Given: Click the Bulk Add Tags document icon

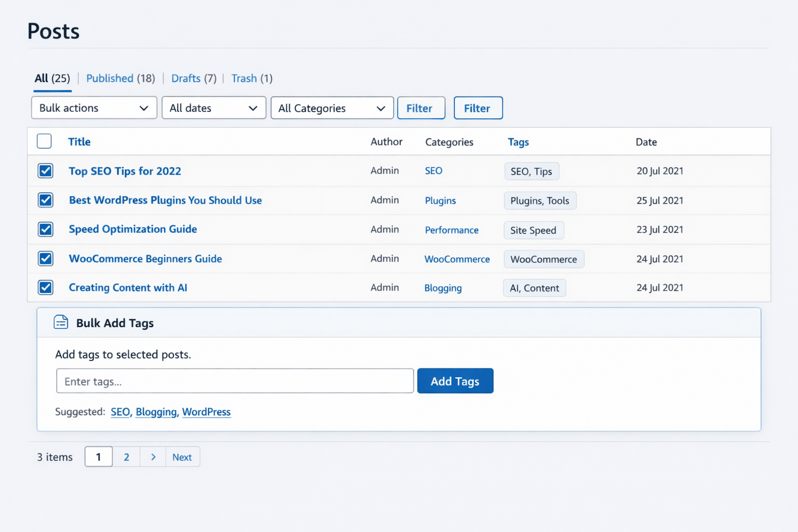Looking at the screenshot, I should pos(61,322).
